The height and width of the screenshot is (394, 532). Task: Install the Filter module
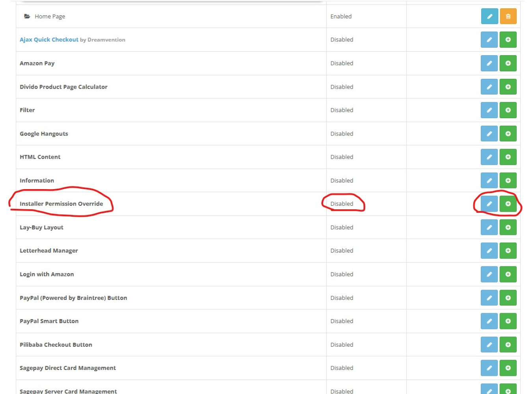tap(508, 110)
